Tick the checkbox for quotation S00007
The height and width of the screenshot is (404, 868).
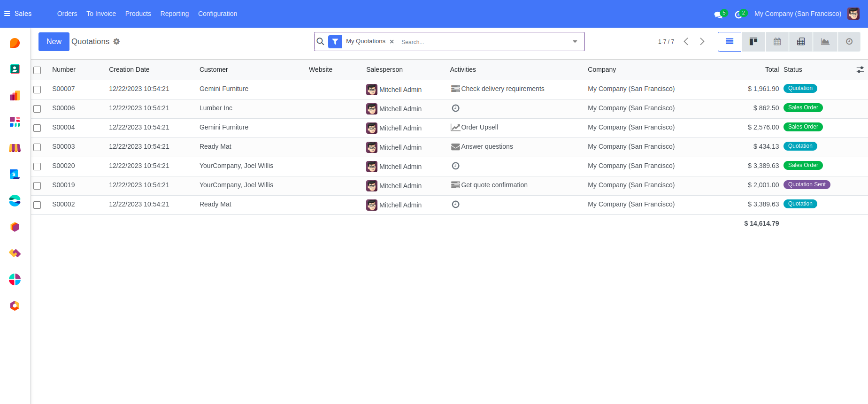click(x=37, y=90)
